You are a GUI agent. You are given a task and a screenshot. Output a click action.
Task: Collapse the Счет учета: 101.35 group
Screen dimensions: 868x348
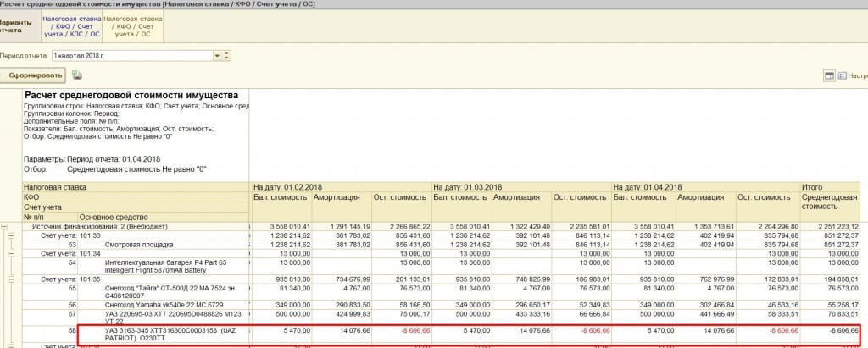[13, 277]
